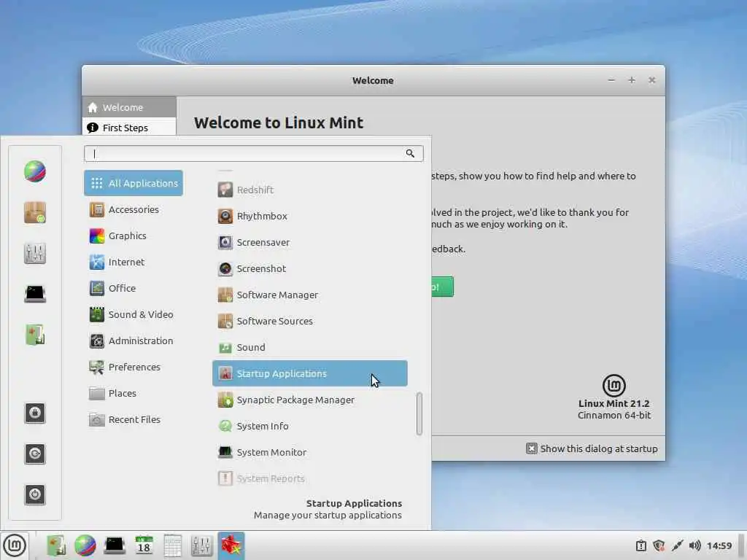Image resolution: width=747 pixels, height=560 pixels.
Task: Click the clock showing 14:59
Action: coord(719,545)
